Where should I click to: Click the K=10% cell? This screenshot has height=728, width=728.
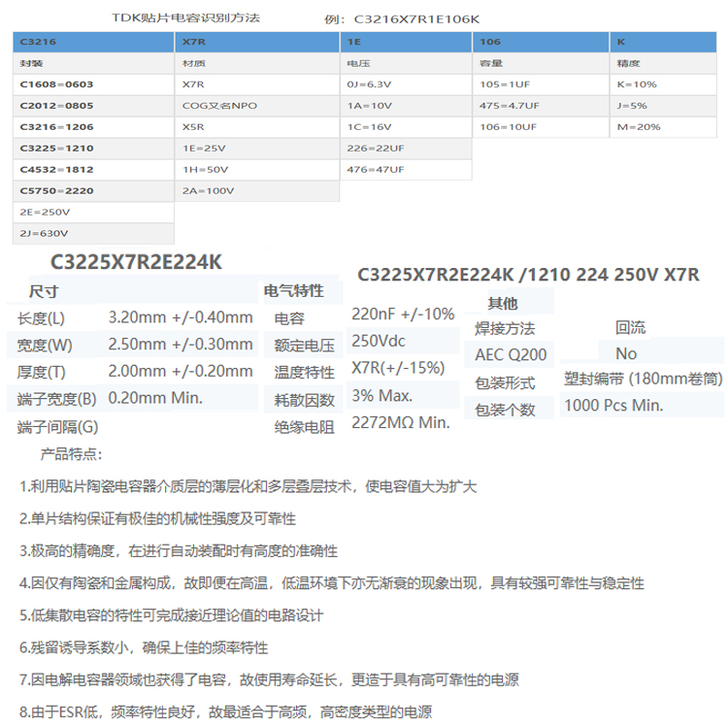click(x=664, y=84)
